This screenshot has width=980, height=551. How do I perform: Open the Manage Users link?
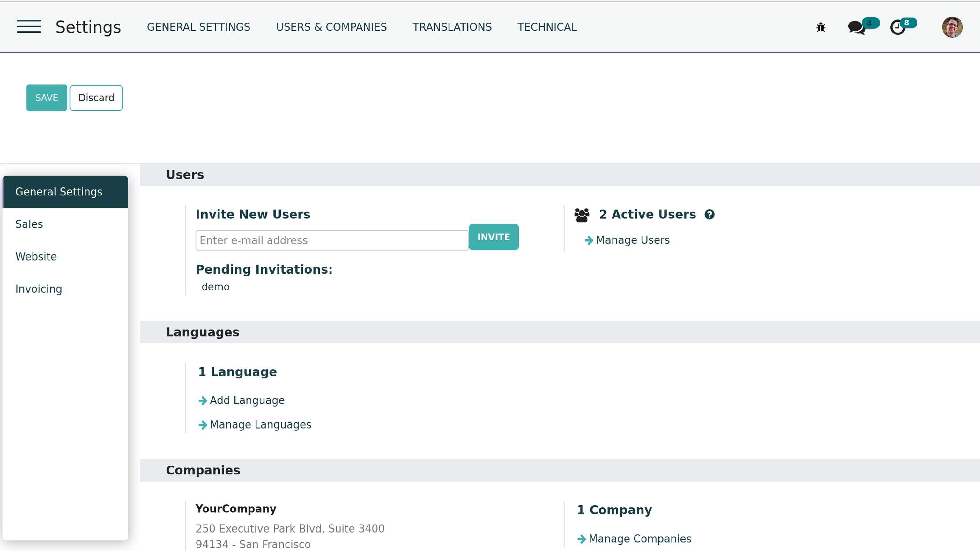pyautogui.click(x=632, y=240)
